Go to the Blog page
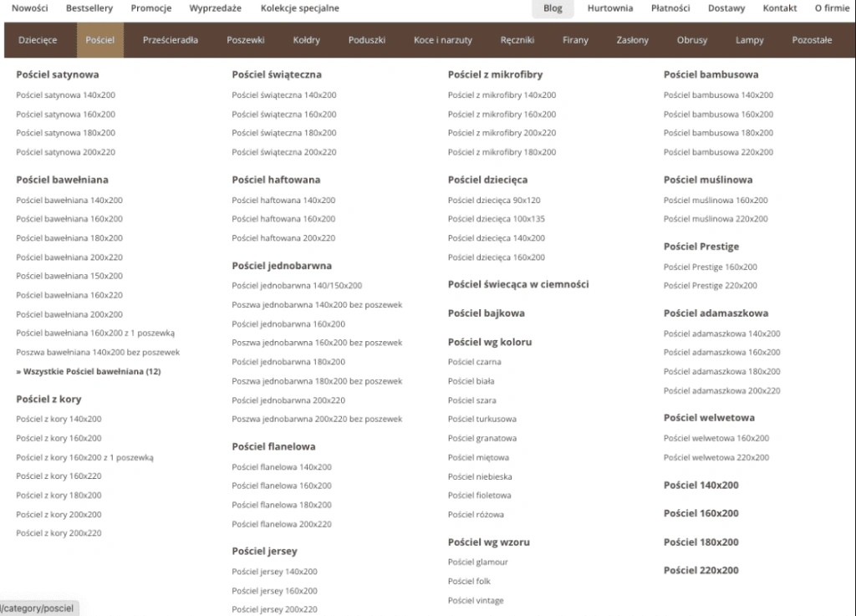The height and width of the screenshot is (616, 856). [553, 8]
